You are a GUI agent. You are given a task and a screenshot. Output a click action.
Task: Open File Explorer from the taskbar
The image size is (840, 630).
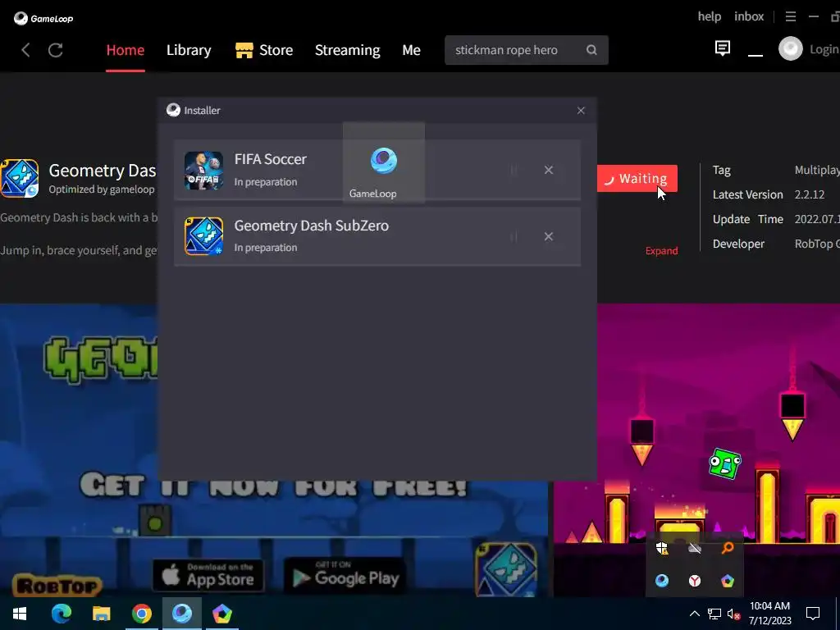click(x=101, y=614)
